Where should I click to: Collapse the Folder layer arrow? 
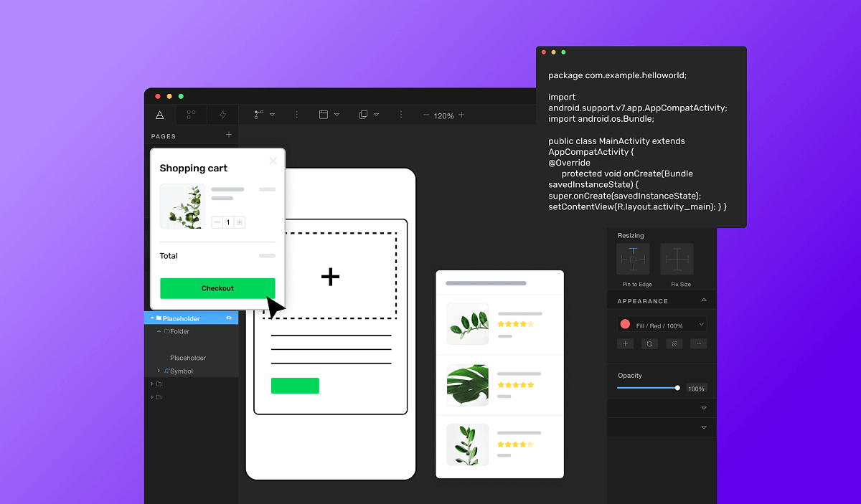tap(159, 331)
